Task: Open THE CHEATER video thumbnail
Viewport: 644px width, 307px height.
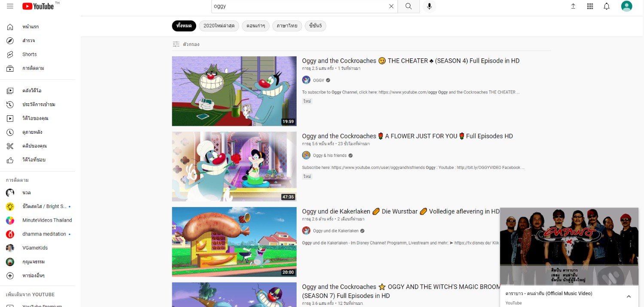Action: point(234,91)
